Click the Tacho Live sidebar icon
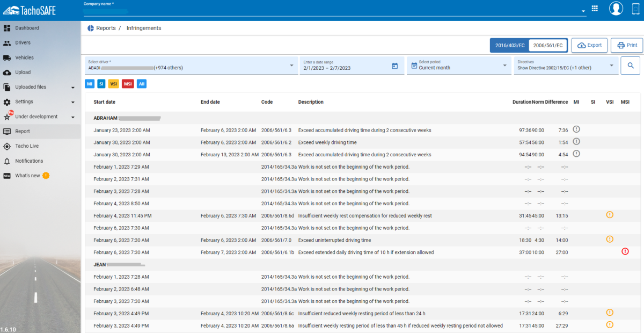The height and width of the screenshot is (333, 644). coord(7,146)
